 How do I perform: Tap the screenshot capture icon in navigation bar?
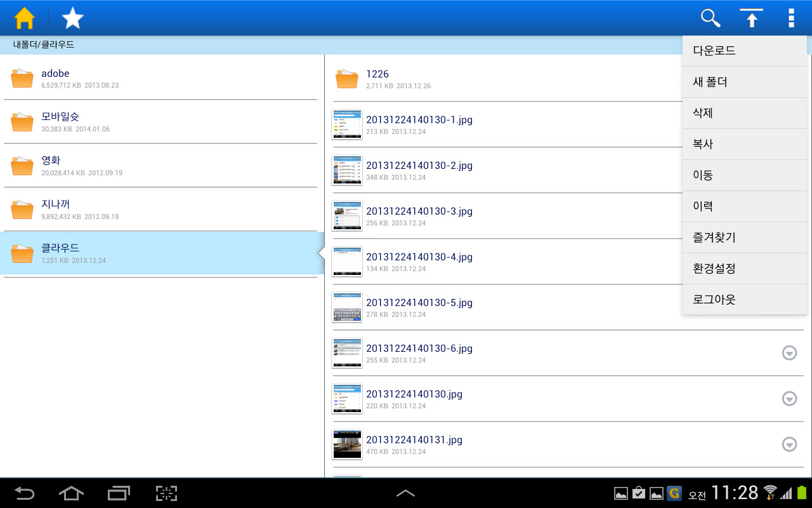[166, 493]
